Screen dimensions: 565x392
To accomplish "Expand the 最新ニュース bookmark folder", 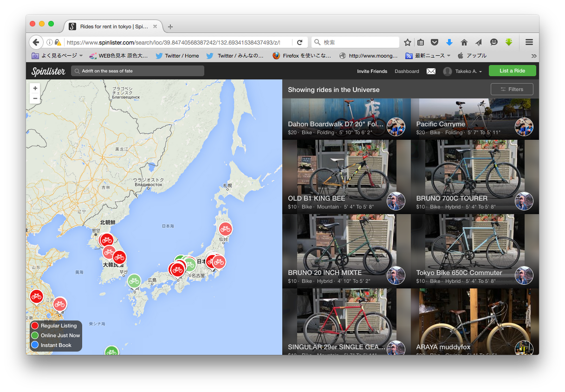I will (x=428, y=56).
